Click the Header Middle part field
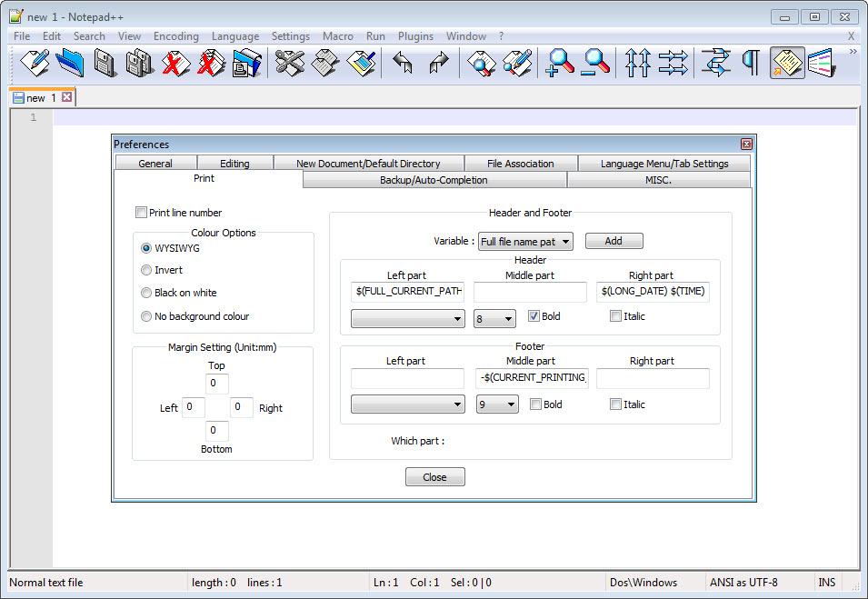The width and height of the screenshot is (868, 599). (x=530, y=292)
